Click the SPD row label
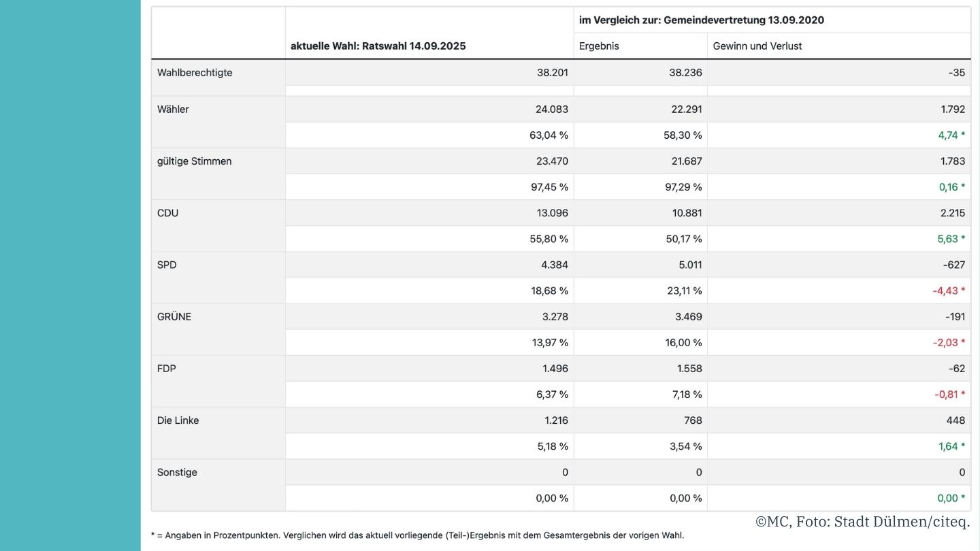This screenshot has width=980, height=551. (x=167, y=265)
